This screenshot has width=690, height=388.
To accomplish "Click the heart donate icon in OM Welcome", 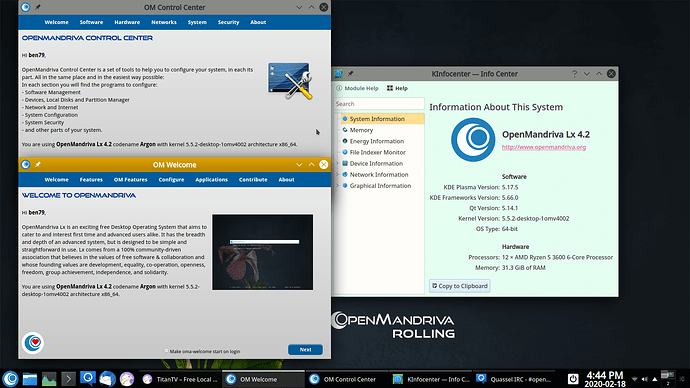I will point(33,343).
